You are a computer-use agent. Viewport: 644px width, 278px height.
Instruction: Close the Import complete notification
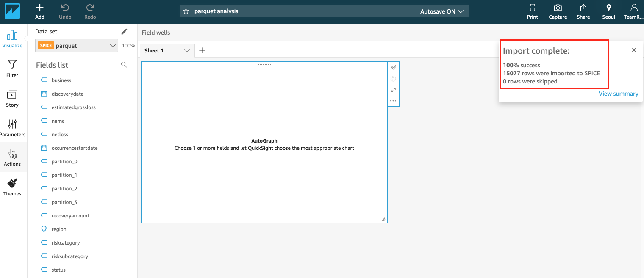click(x=634, y=50)
